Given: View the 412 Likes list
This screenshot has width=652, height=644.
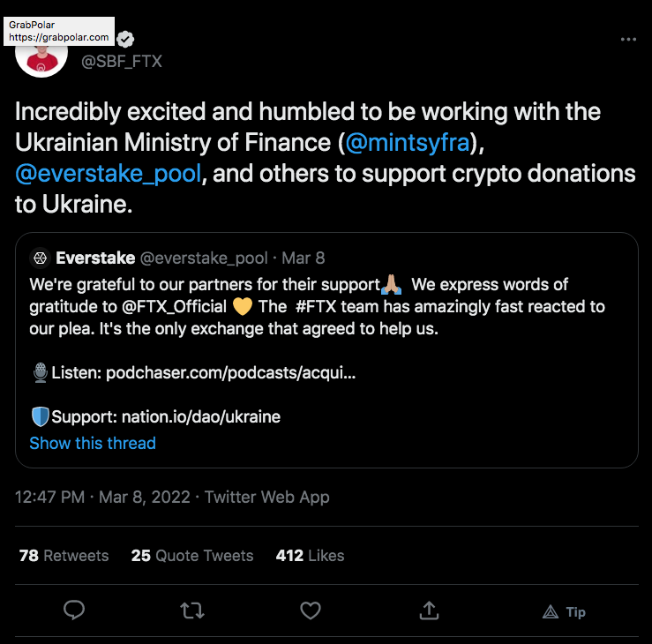Looking at the screenshot, I should (310, 556).
